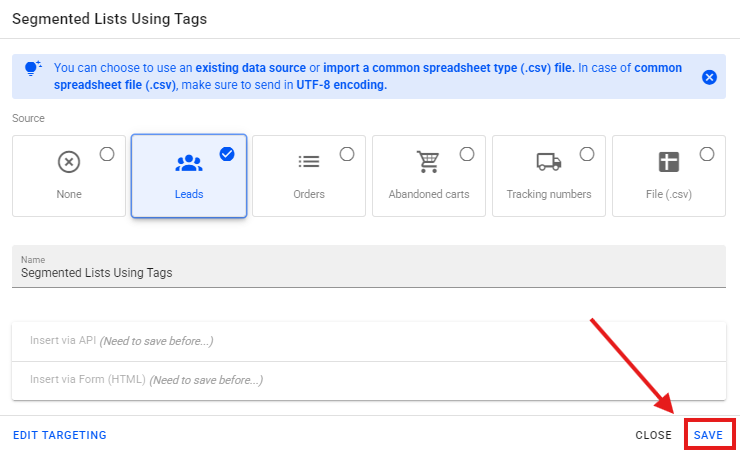Save the segmented list
Screen dimensions: 740x451
pyautogui.click(x=708, y=435)
